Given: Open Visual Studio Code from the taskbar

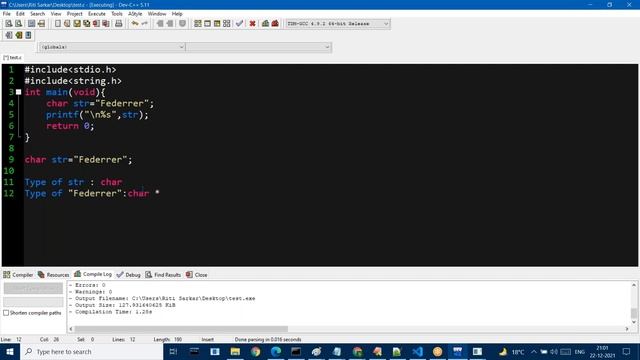Looking at the screenshot, I should pos(417,351).
